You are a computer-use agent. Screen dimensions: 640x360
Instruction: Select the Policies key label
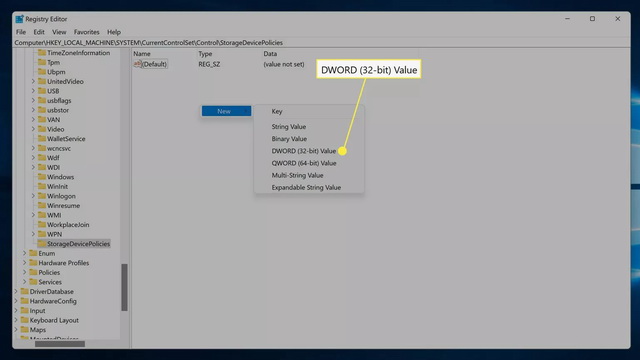coord(49,272)
